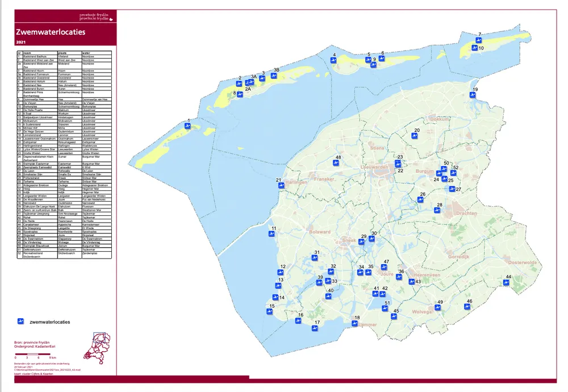Click the kilometre scale bar
Image resolution: width=568 pixels, height=392 pixels.
pyautogui.click(x=35, y=353)
